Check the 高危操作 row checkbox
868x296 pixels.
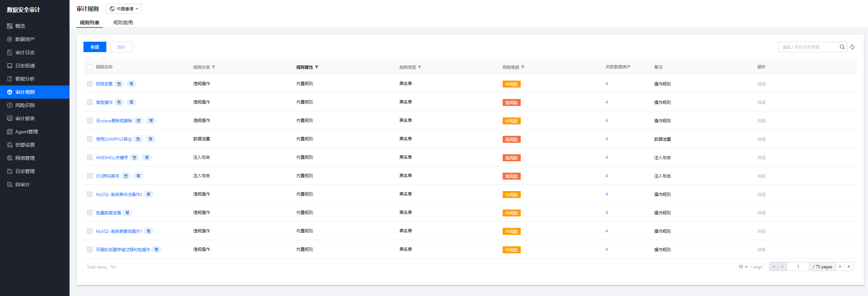click(x=90, y=102)
